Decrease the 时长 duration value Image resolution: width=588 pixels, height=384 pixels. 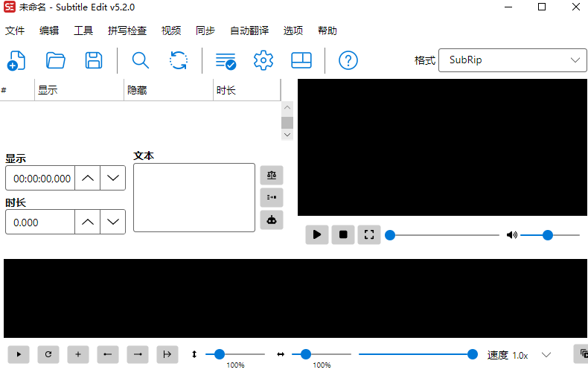[113, 222]
